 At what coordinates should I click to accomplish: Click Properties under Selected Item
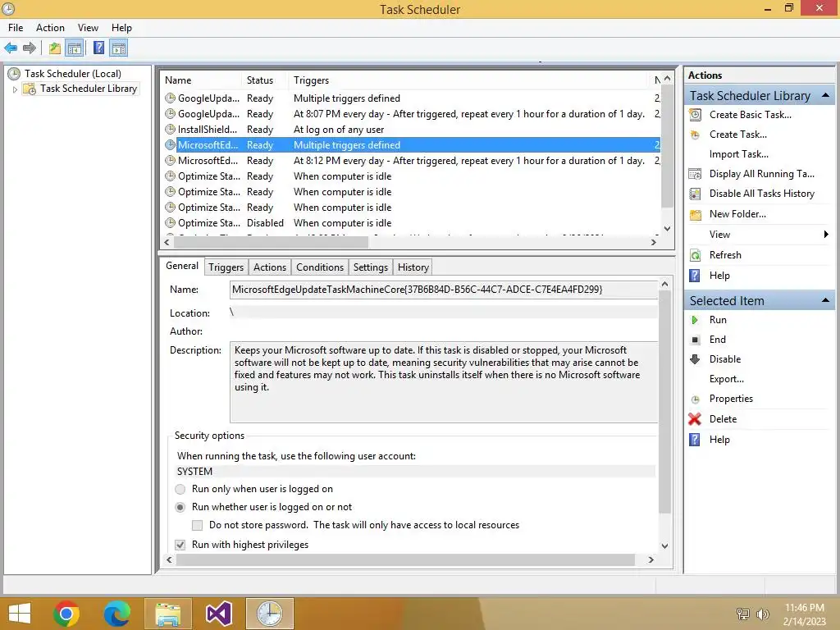coord(731,399)
